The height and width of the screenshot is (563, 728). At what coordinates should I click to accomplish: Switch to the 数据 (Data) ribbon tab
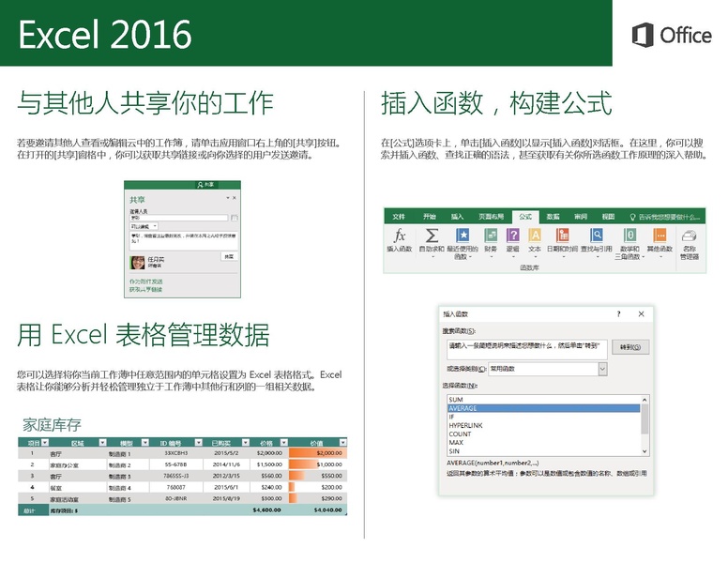point(553,217)
